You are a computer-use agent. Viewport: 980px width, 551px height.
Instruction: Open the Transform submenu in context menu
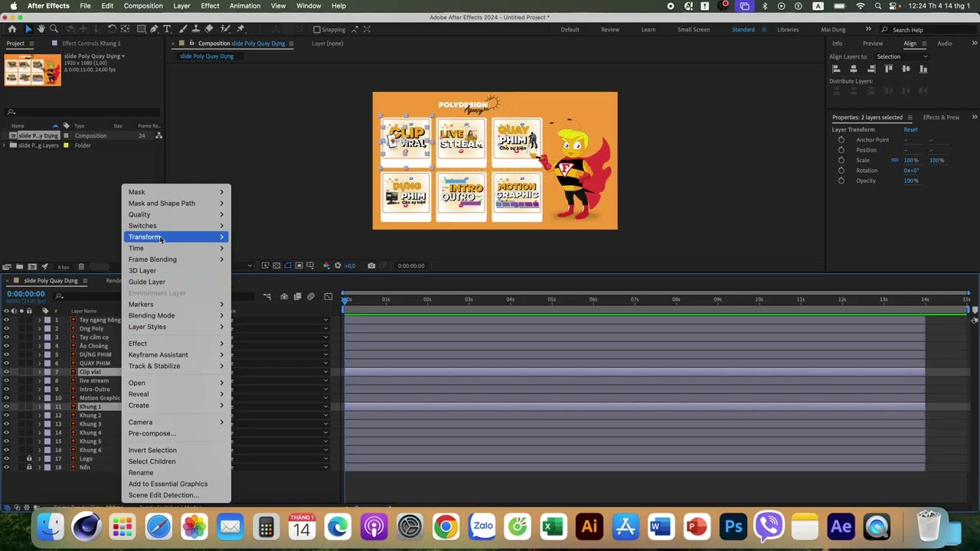coord(176,237)
